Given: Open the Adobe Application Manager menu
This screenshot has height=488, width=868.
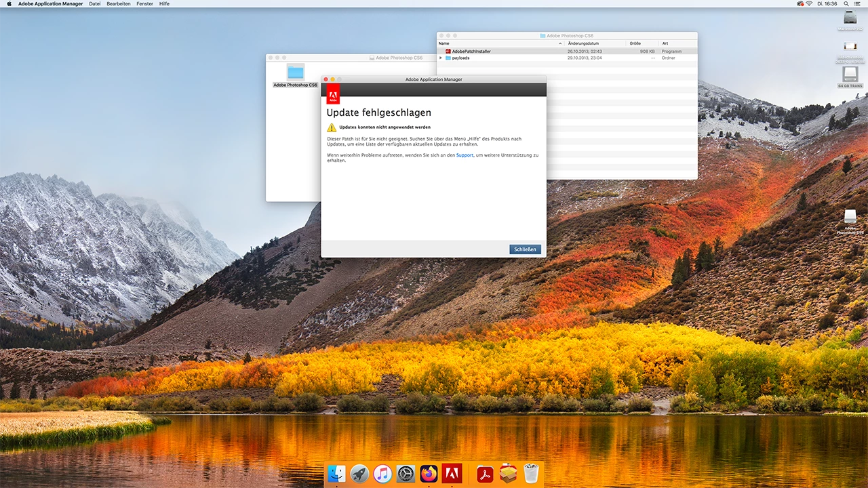Looking at the screenshot, I should (x=51, y=4).
